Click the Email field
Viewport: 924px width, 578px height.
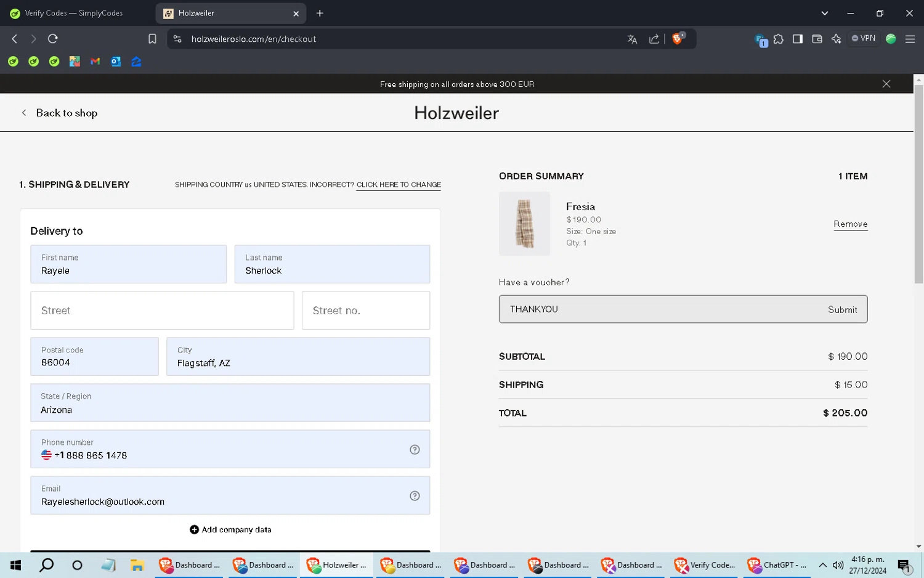click(230, 495)
